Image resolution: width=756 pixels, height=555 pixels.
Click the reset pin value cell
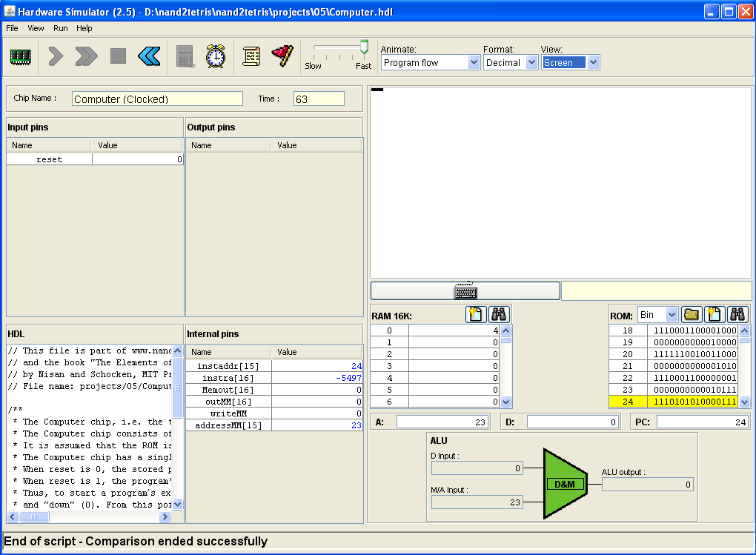(x=138, y=159)
